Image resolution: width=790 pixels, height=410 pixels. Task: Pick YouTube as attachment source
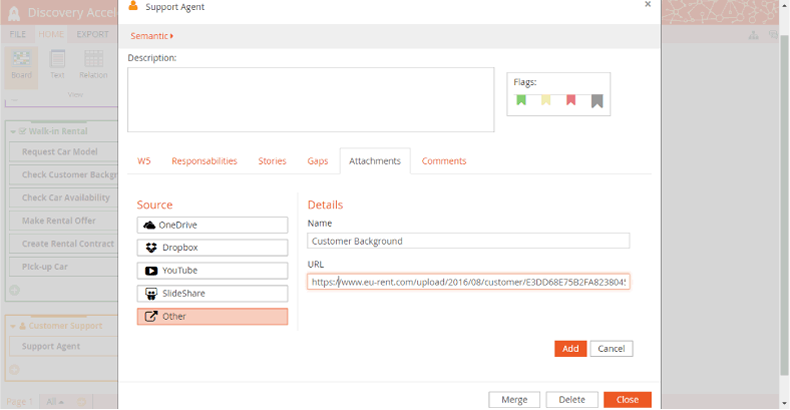(212, 271)
